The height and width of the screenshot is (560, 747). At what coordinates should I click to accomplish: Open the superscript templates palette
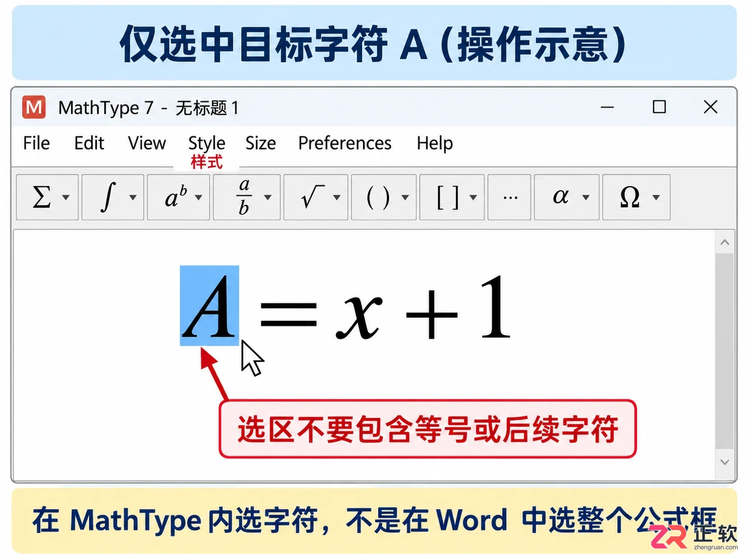[178, 197]
